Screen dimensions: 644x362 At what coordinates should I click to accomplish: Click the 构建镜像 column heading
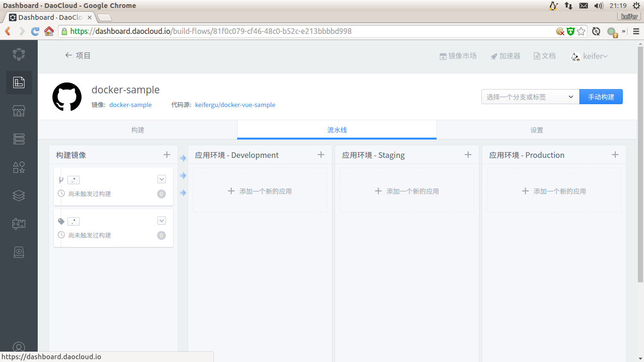tap(71, 155)
